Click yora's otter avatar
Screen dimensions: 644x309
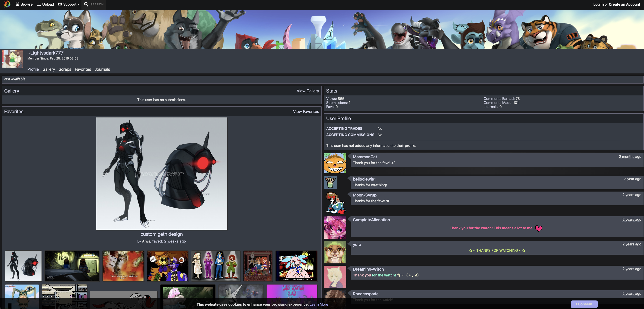point(335,252)
